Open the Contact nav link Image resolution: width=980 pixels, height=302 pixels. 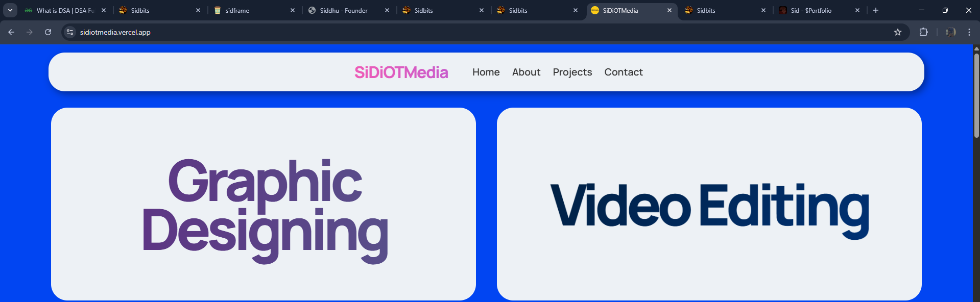click(x=624, y=72)
